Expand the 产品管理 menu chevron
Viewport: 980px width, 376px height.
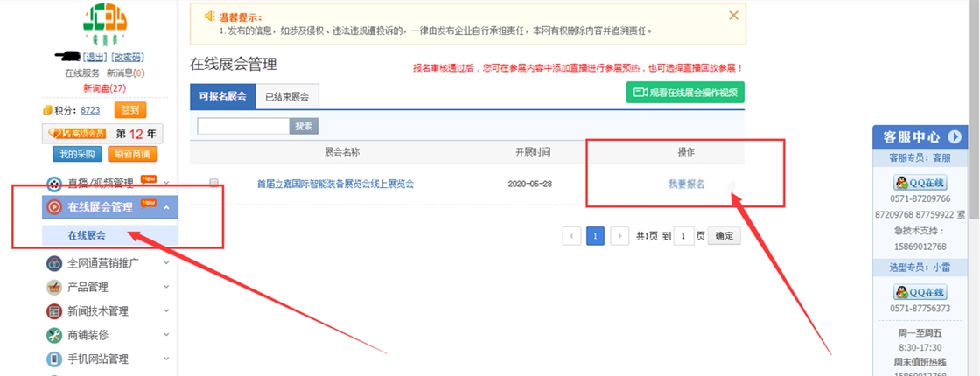166,288
